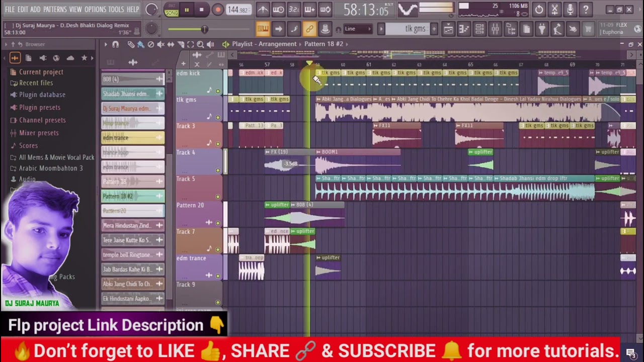Mute the tlk gms track

point(218,118)
